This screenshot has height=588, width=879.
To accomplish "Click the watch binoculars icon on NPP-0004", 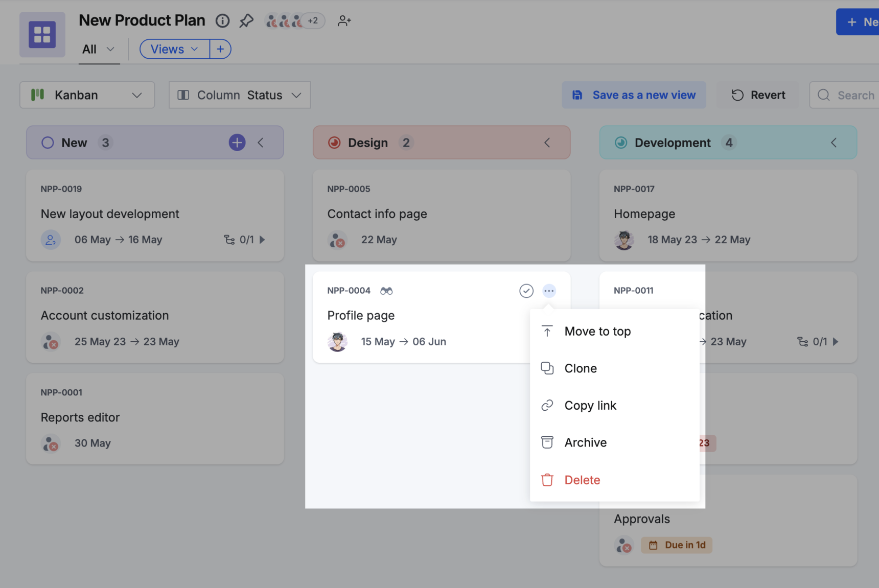I will [386, 291].
